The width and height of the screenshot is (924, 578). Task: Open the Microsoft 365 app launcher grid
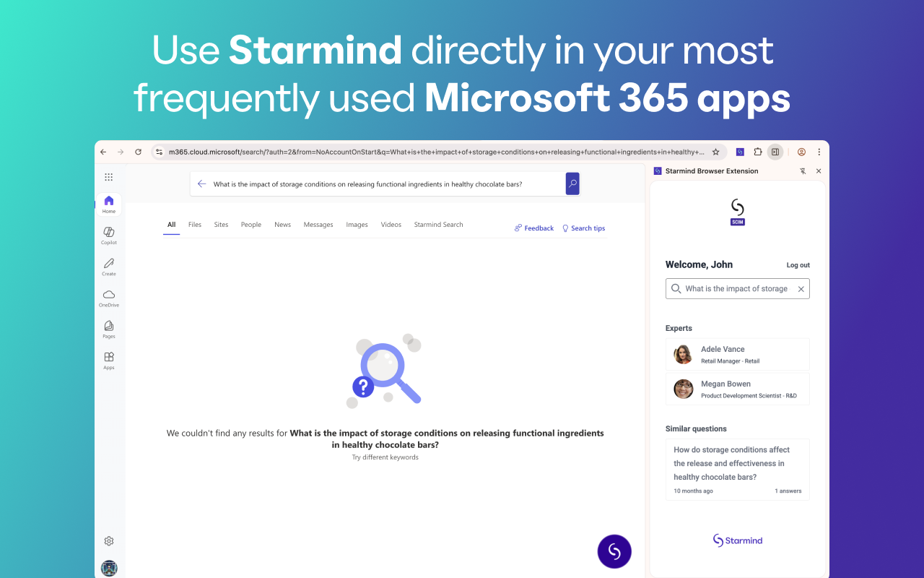108,177
